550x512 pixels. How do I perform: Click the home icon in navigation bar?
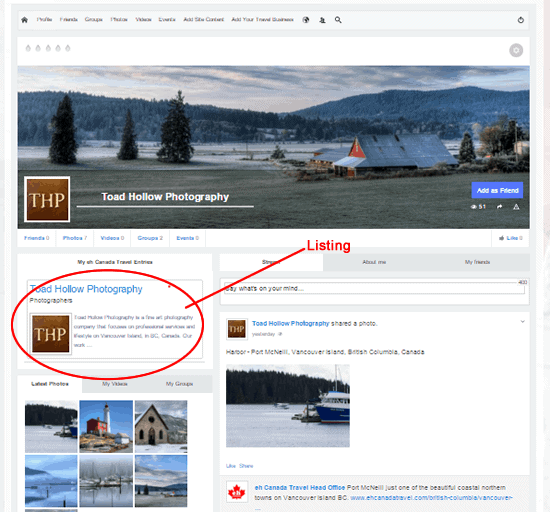coord(25,20)
